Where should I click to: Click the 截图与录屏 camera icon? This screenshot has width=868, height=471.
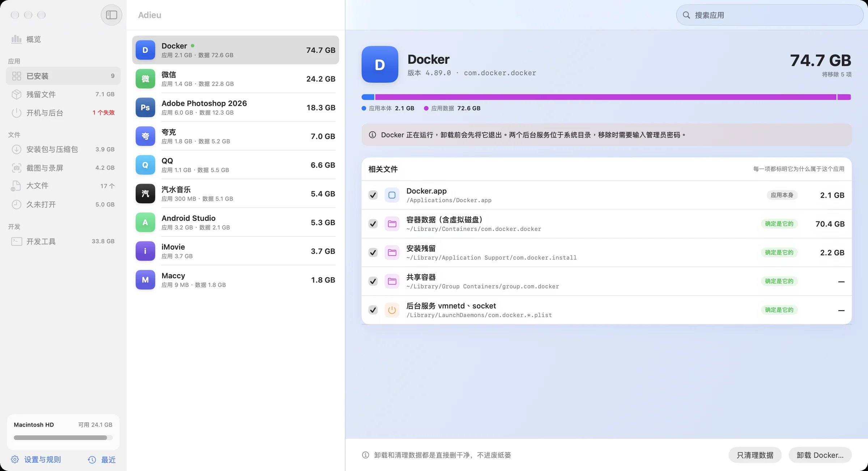(17, 168)
